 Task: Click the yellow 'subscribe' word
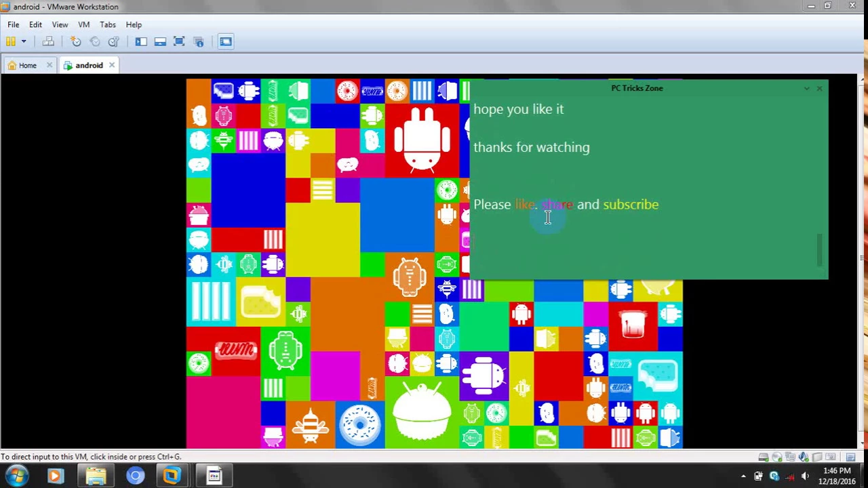click(x=631, y=204)
